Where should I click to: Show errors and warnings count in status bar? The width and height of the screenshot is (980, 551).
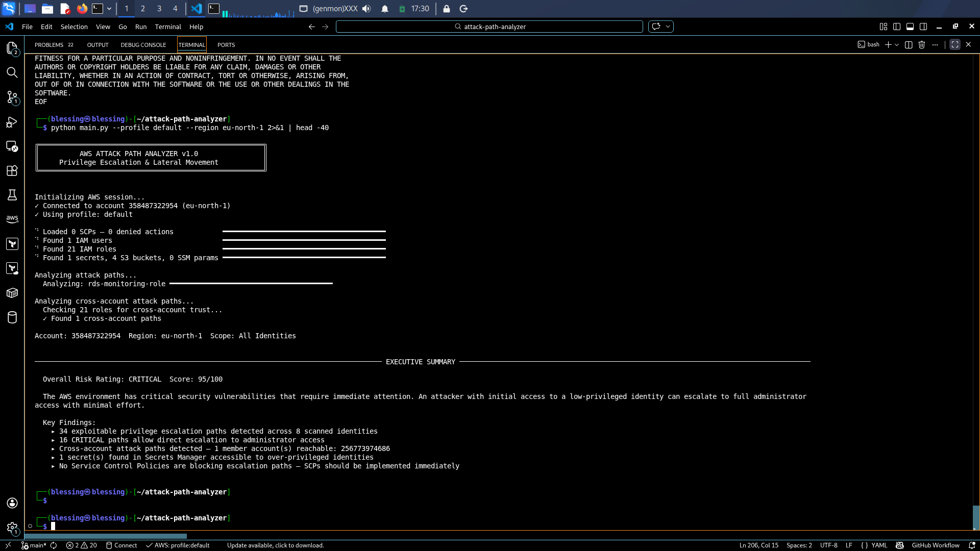pos(82,545)
